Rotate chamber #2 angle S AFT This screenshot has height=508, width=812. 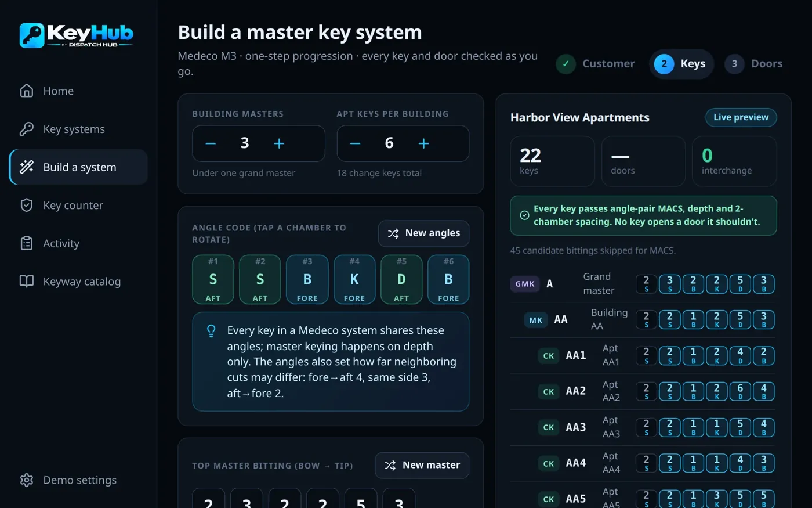260,279
